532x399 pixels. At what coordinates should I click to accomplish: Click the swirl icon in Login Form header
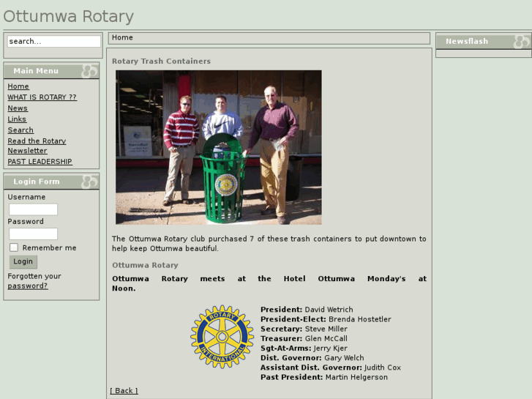click(89, 182)
